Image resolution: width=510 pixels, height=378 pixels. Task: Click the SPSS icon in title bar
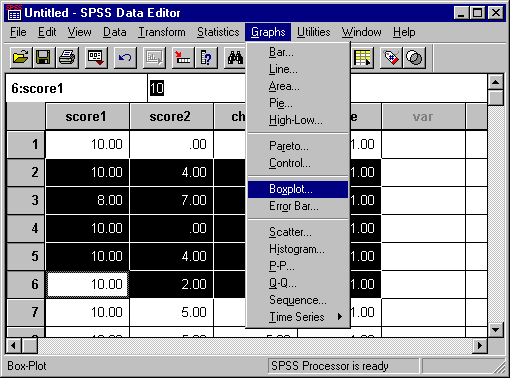pyautogui.click(x=14, y=13)
